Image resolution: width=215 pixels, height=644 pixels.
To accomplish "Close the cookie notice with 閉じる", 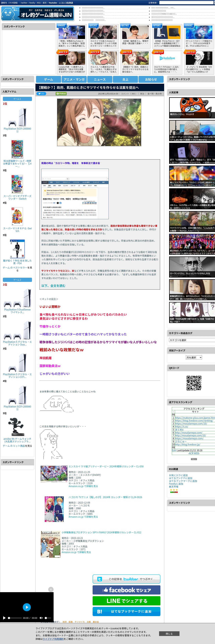I will 169,633.
